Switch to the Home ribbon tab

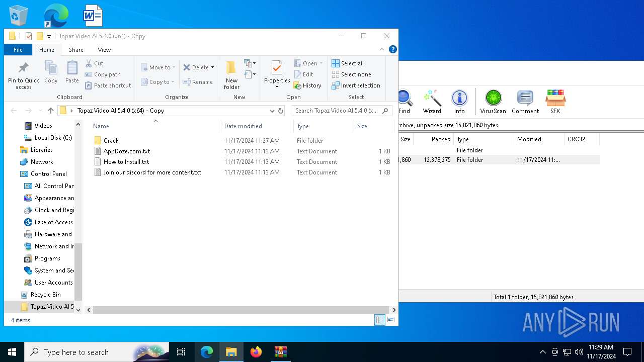click(47, 50)
